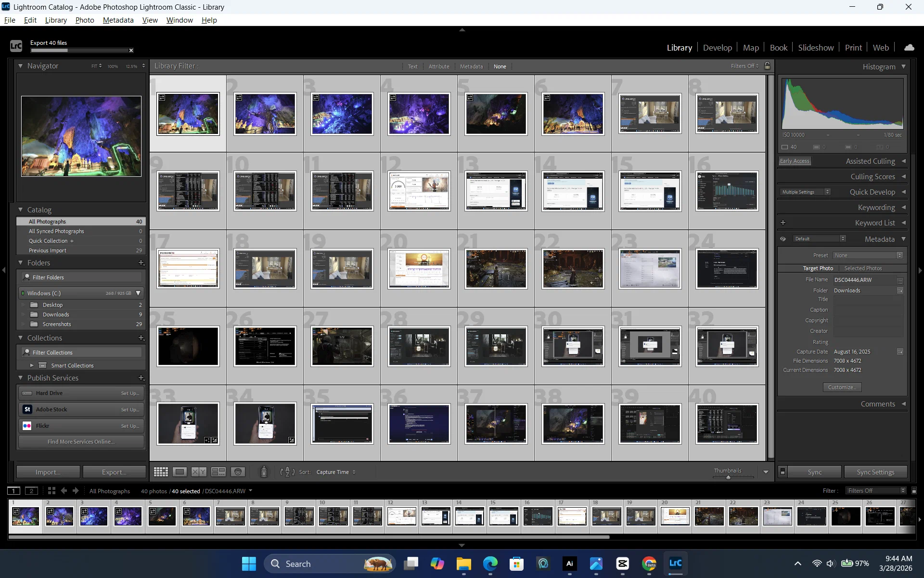Add a new folder with plus icon

[x=141, y=263]
